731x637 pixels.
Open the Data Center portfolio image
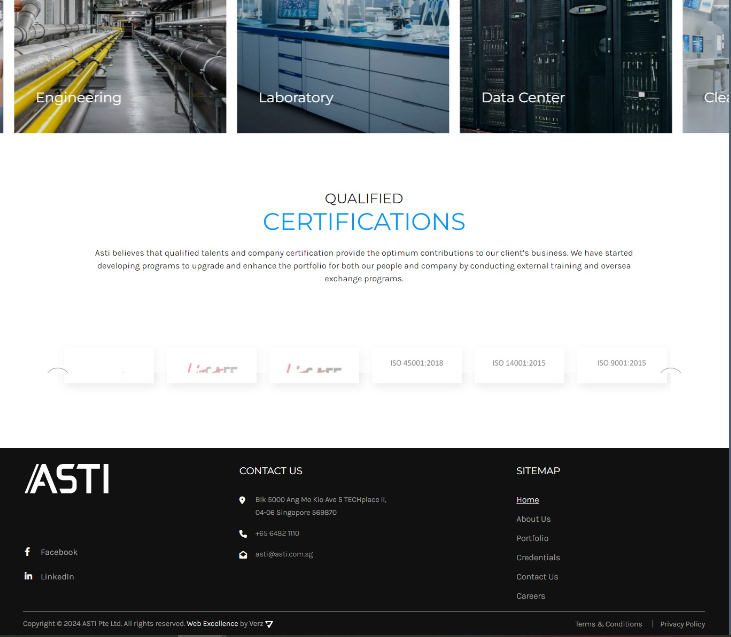[566, 66]
